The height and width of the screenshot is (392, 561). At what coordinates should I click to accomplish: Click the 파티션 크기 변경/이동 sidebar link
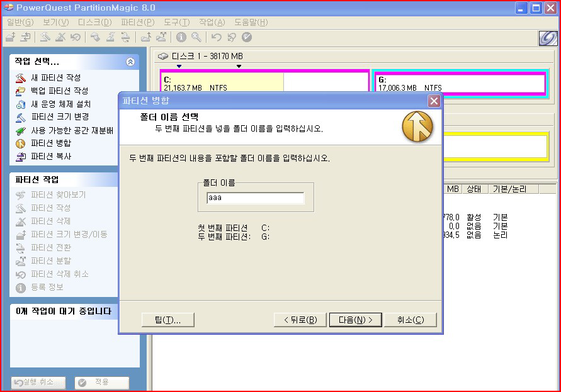coord(69,235)
